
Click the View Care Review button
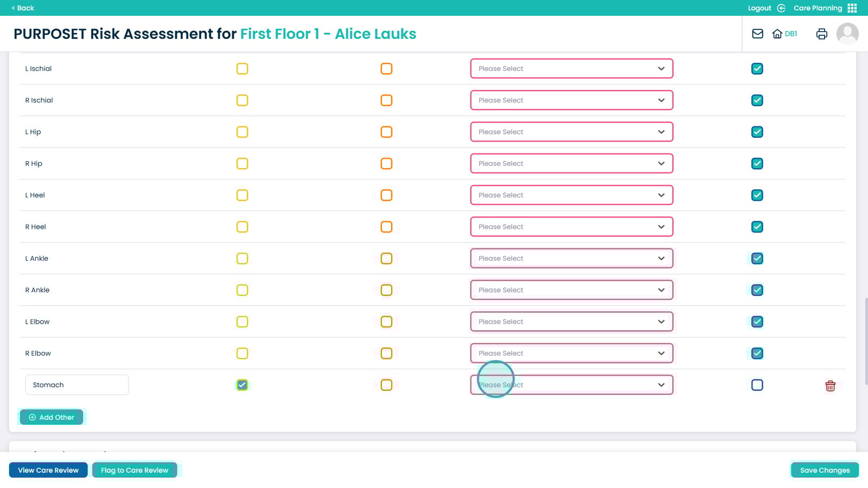(x=48, y=470)
